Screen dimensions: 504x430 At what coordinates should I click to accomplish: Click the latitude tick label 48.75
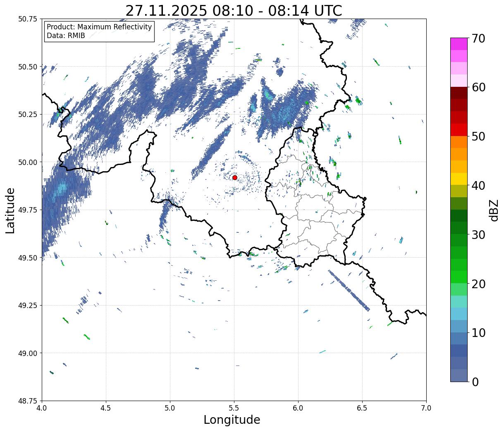click(x=28, y=401)
